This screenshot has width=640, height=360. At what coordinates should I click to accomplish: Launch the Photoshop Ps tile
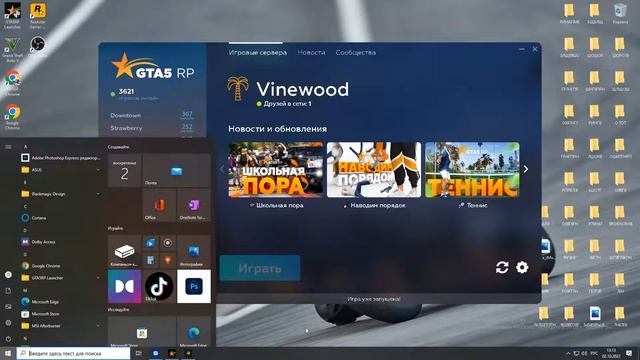click(194, 286)
